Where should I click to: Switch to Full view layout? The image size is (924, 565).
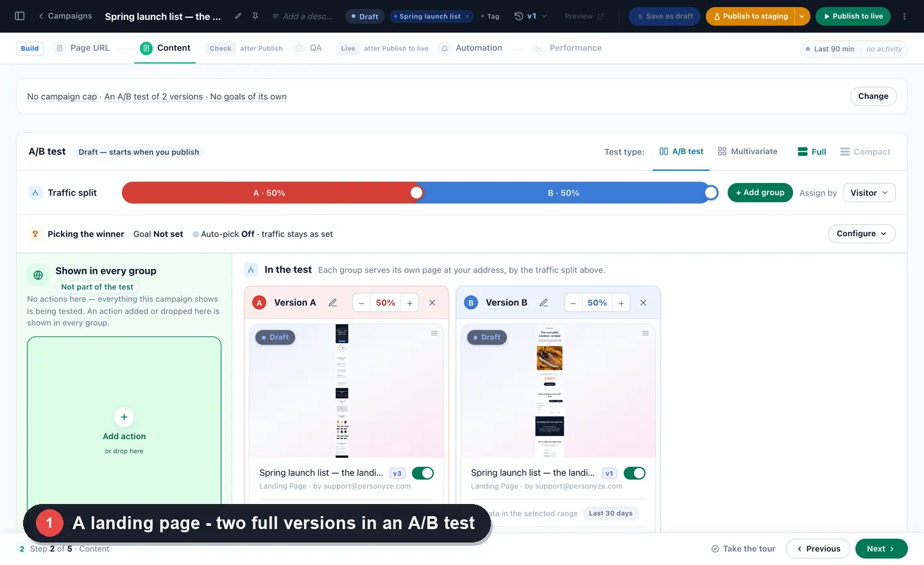click(812, 152)
